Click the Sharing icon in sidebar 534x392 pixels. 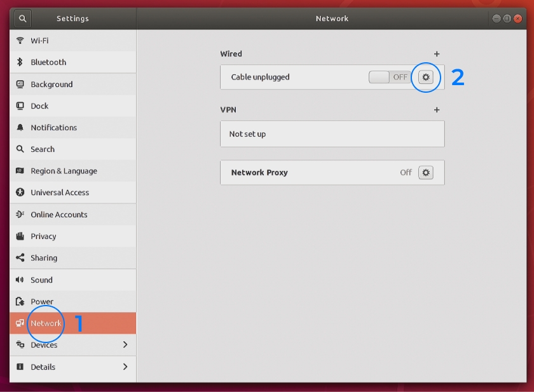click(x=20, y=258)
